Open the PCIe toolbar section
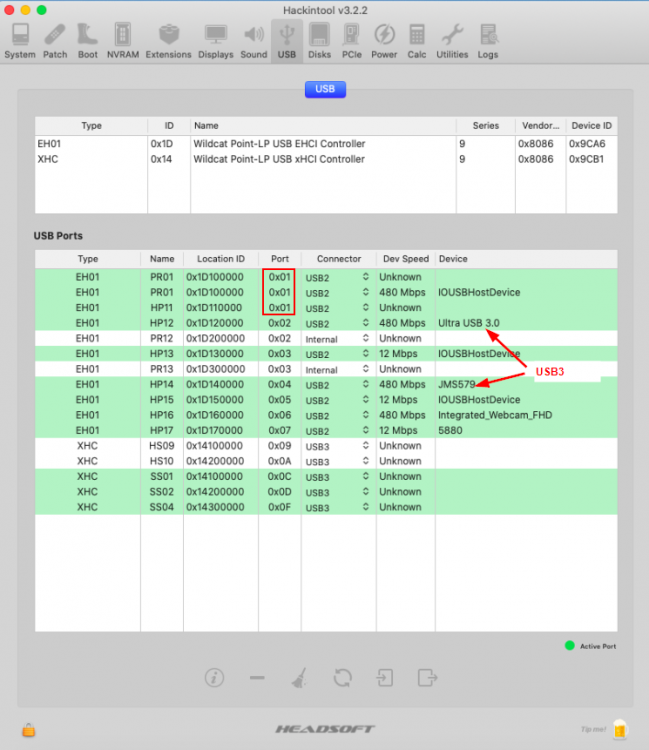649x750 pixels. pos(352,41)
